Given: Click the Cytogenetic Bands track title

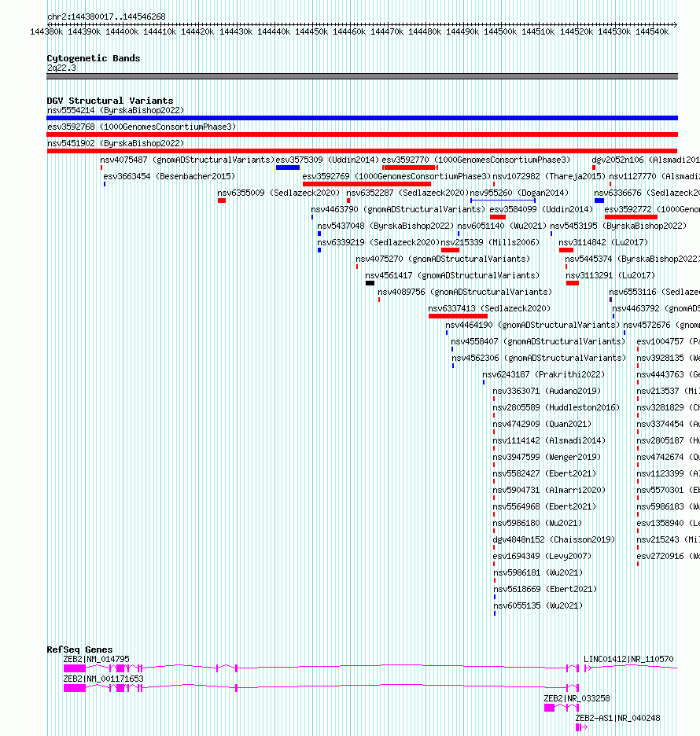Looking at the screenshot, I should coord(94,58).
